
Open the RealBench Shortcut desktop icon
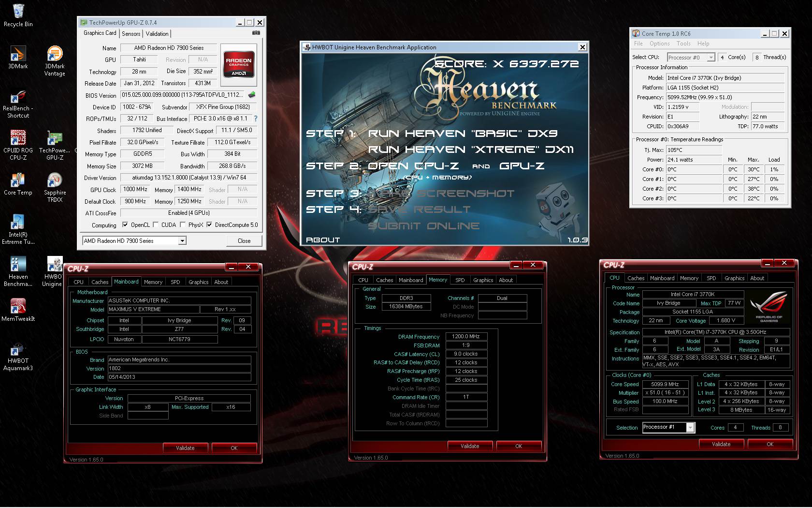point(18,103)
